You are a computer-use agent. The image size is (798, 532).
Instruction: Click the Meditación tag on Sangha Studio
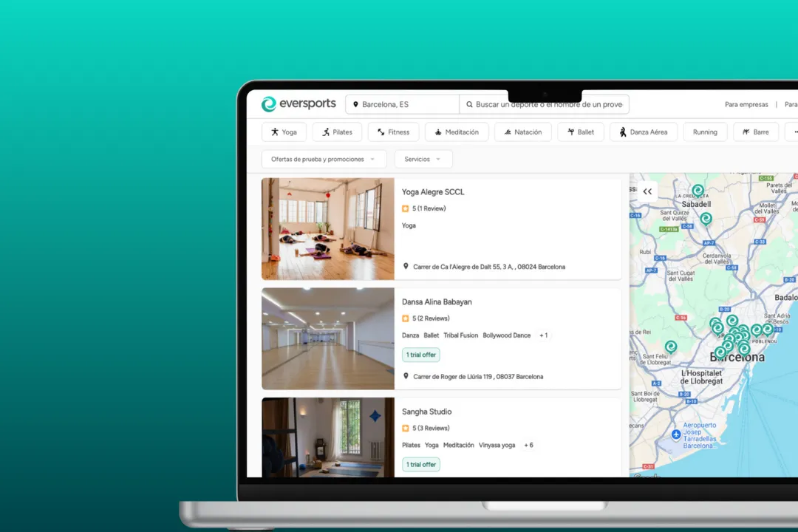click(x=459, y=446)
